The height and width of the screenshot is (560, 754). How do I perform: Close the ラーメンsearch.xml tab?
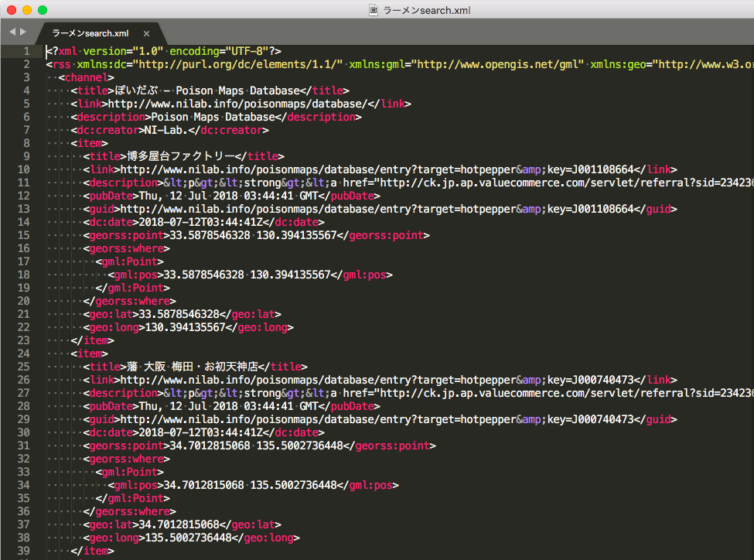tap(146, 33)
